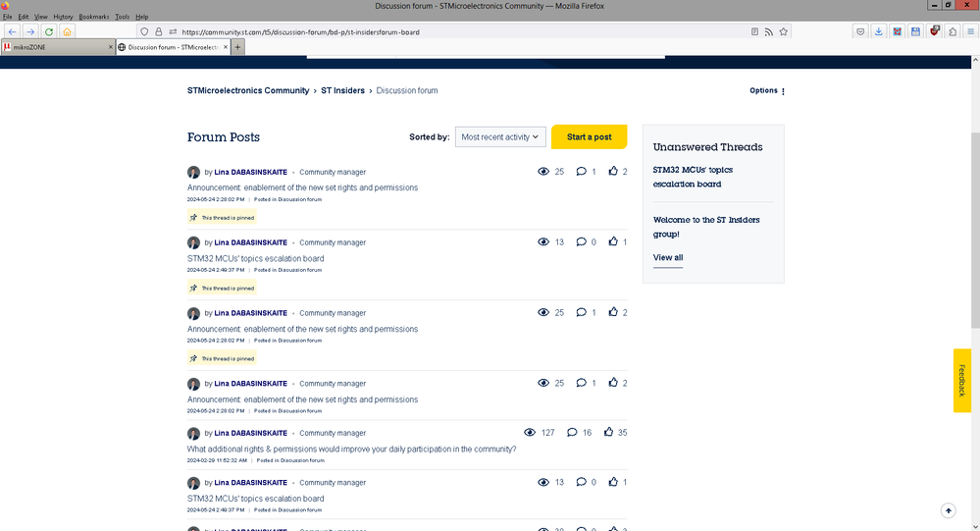The height and width of the screenshot is (531, 980).
Task: Click the comments icon on the 127-views post
Action: click(x=572, y=432)
